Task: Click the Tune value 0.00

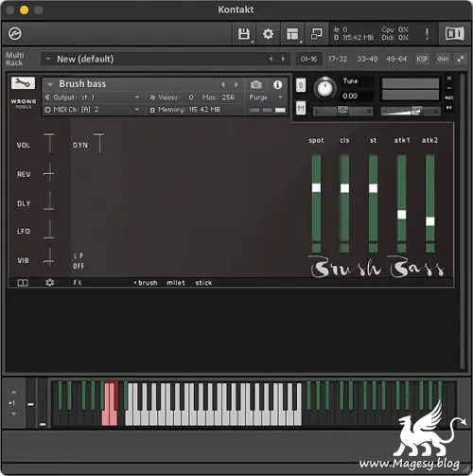Action: [x=350, y=96]
